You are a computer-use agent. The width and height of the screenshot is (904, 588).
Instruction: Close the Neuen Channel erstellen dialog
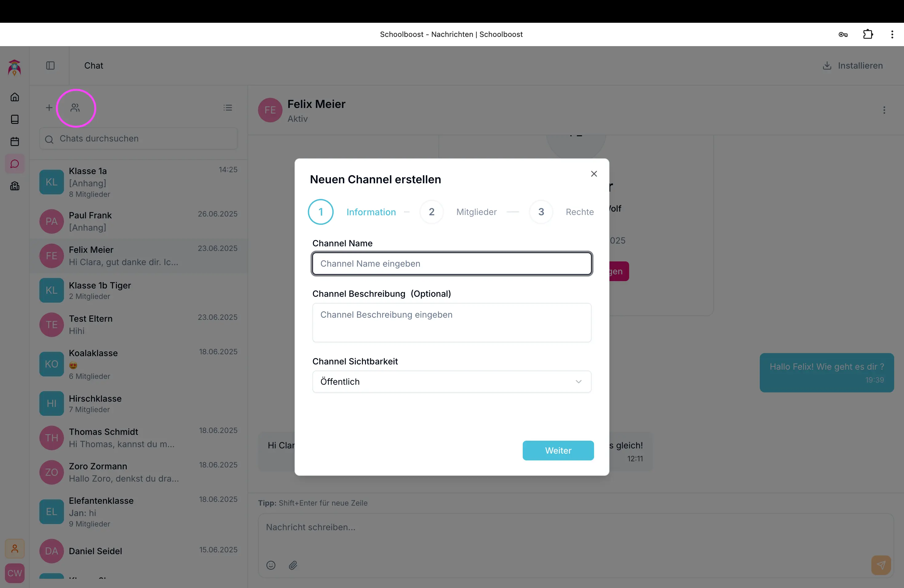[594, 174]
